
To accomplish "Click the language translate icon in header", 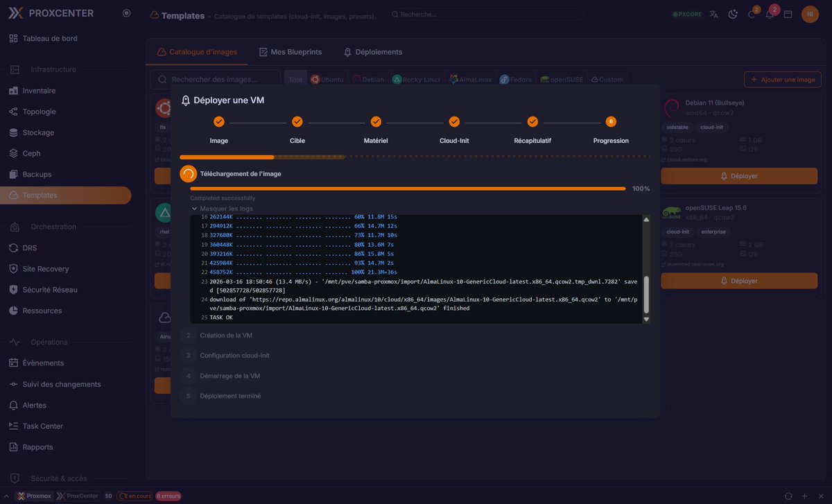I will pyautogui.click(x=713, y=14).
